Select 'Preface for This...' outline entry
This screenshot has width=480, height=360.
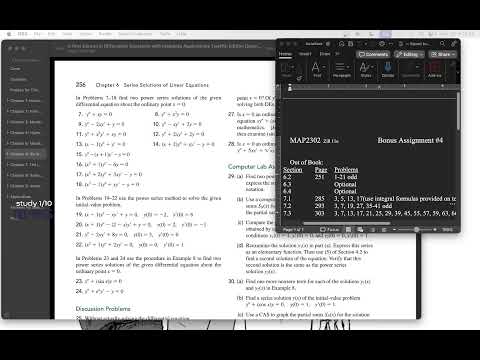(24, 90)
